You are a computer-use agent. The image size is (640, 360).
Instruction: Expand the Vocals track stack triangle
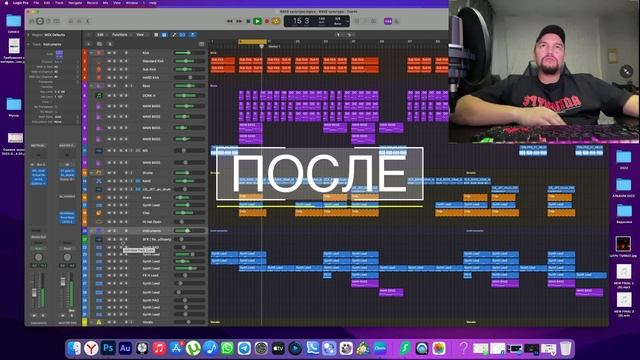click(x=91, y=322)
